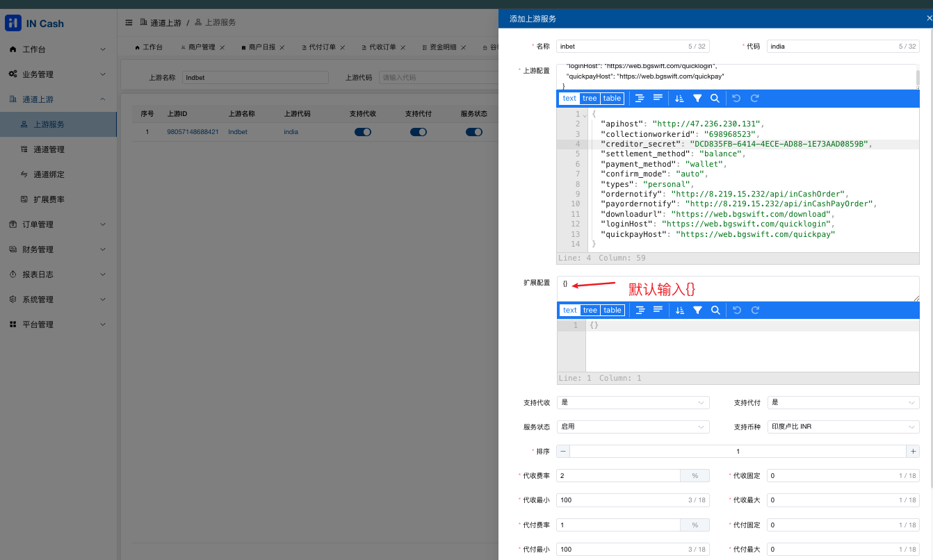
Task: Open upstream ID 98057148688421 link
Action: coord(193,132)
